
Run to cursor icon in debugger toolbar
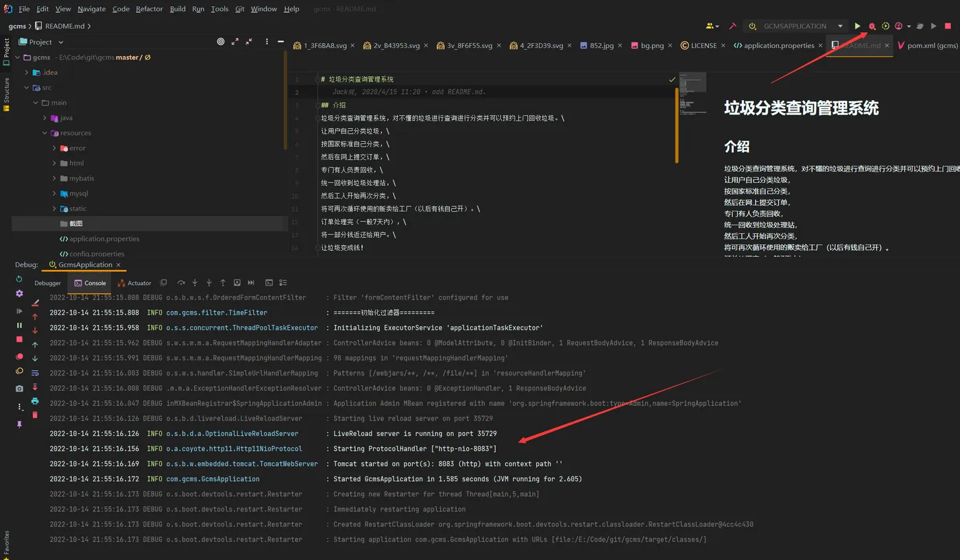pyautogui.click(x=252, y=282)
